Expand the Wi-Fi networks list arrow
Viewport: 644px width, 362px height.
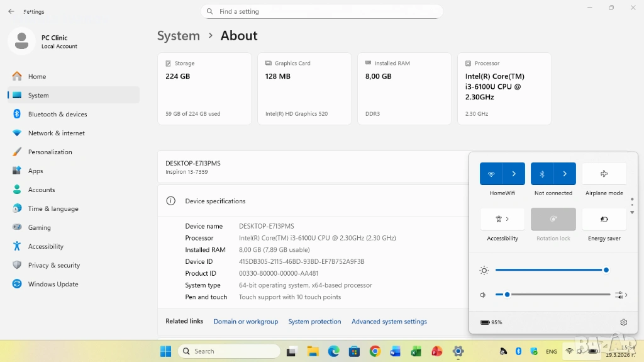[x=514, y=174]
